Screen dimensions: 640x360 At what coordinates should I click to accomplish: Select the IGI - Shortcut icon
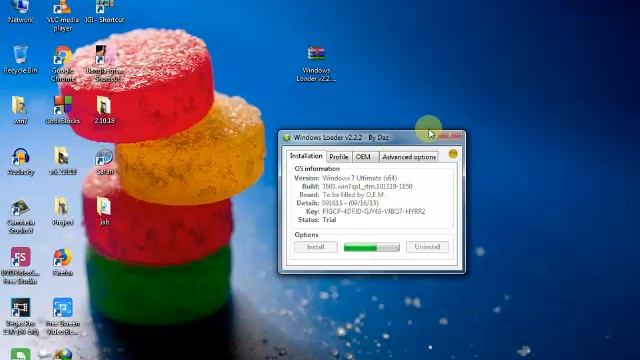104,11
